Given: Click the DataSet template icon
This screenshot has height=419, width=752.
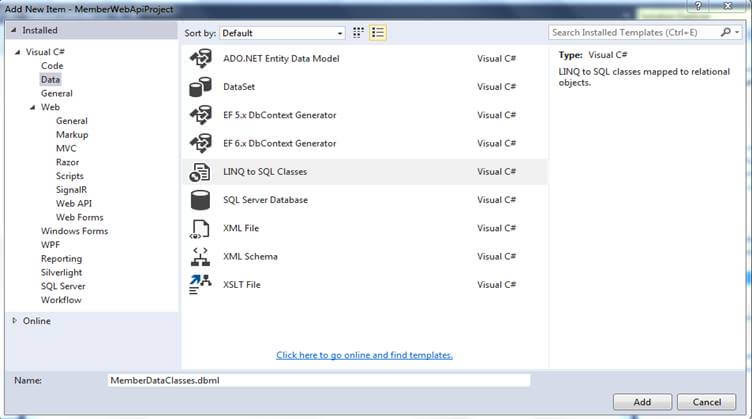Looking at the screenshot, I should 200,87.
